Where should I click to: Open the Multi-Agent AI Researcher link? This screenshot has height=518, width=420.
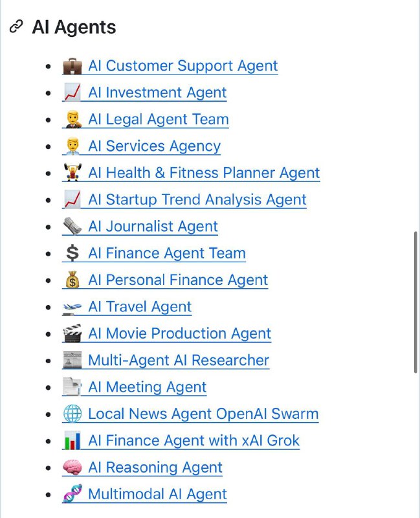pos(179,360)
